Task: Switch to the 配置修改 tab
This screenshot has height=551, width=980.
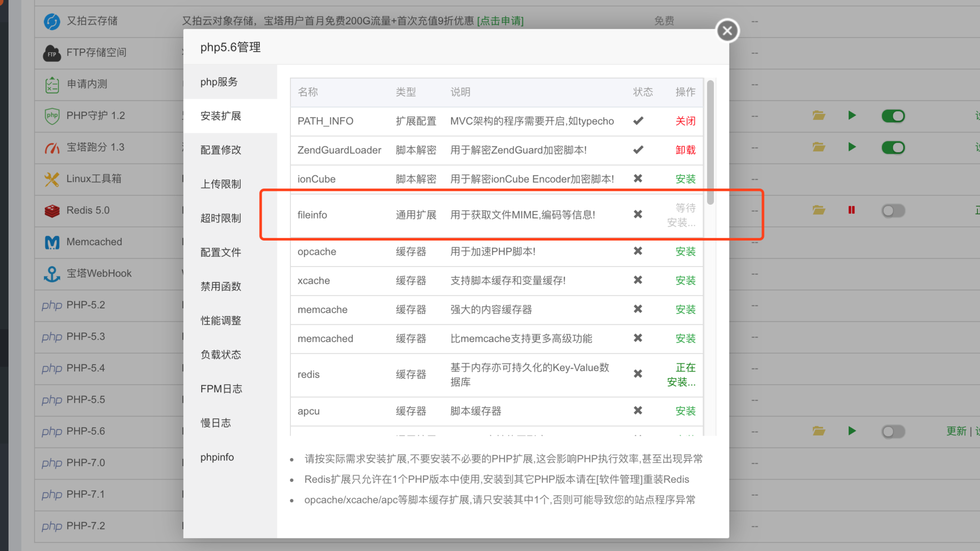Action: (220, 150)
